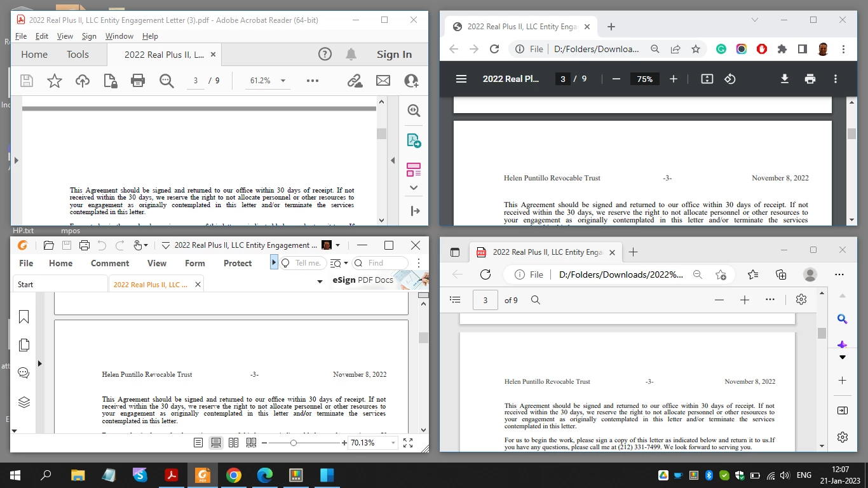
Task: Open the Layers panel in Foxit sidebar
Action: tap(24, 402)
